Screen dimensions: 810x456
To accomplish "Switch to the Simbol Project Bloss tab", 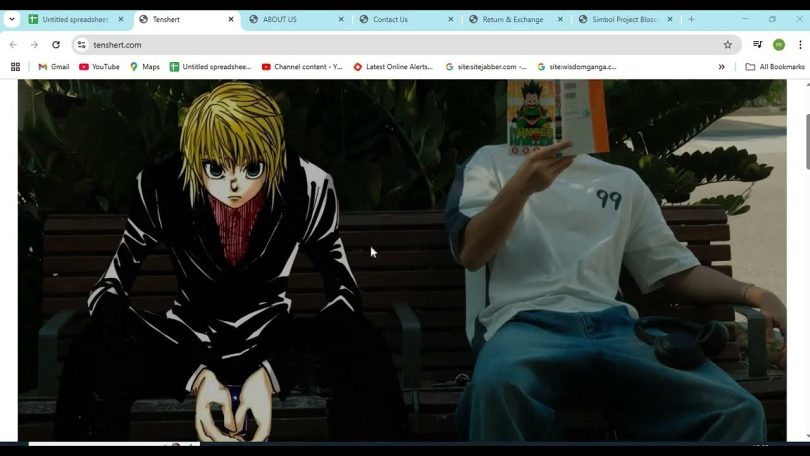I will coord(626,19).
